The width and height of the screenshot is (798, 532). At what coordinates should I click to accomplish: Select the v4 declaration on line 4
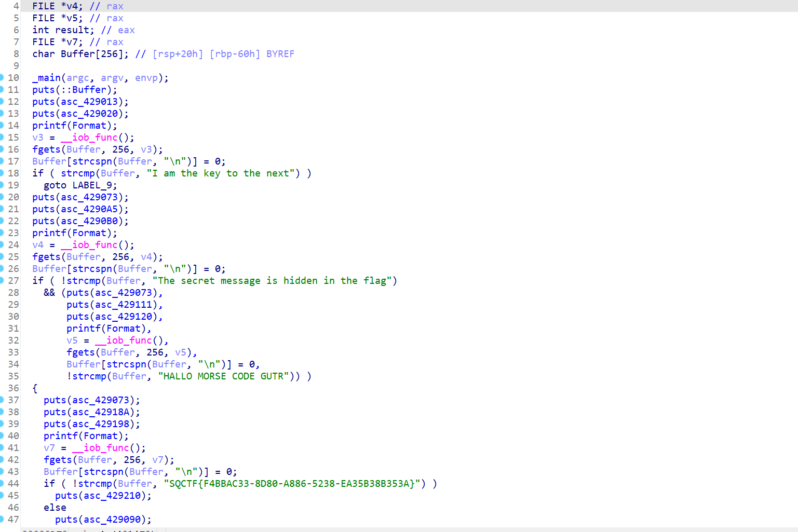pyautogui.click(x=57, y=6)
